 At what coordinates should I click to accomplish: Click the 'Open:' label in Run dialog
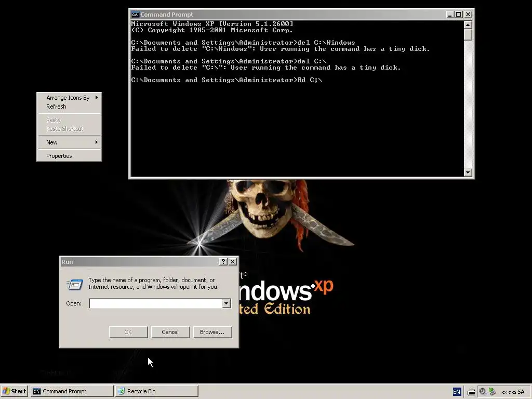click(74, 303)
